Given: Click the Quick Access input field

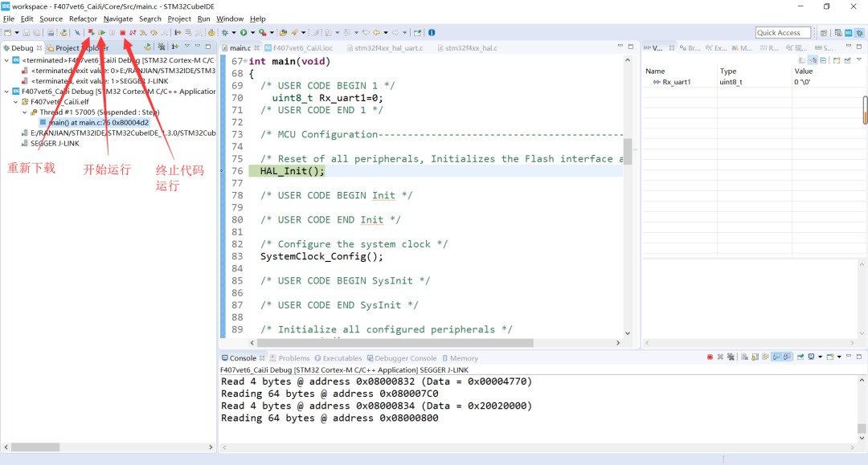Looking at the screenshot, I should coord(783,33).
